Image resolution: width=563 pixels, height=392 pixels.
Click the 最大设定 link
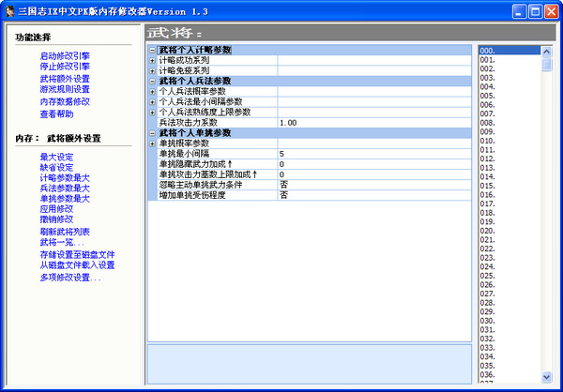point(56,158)
